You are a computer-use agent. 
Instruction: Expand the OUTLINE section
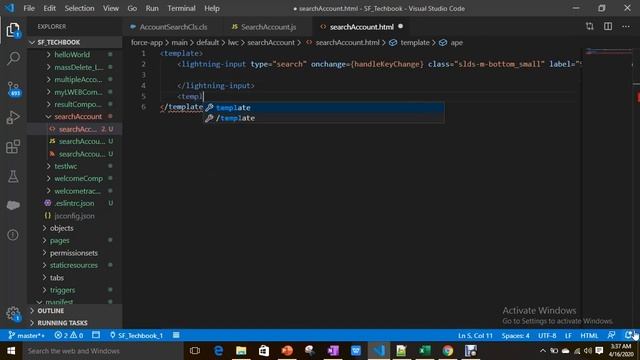[51, 311]
